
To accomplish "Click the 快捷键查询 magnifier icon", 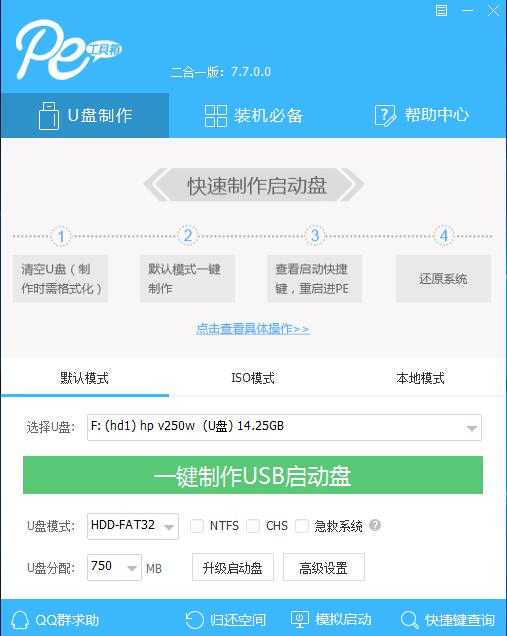I will pyautogui.click(x=409, y=620).
